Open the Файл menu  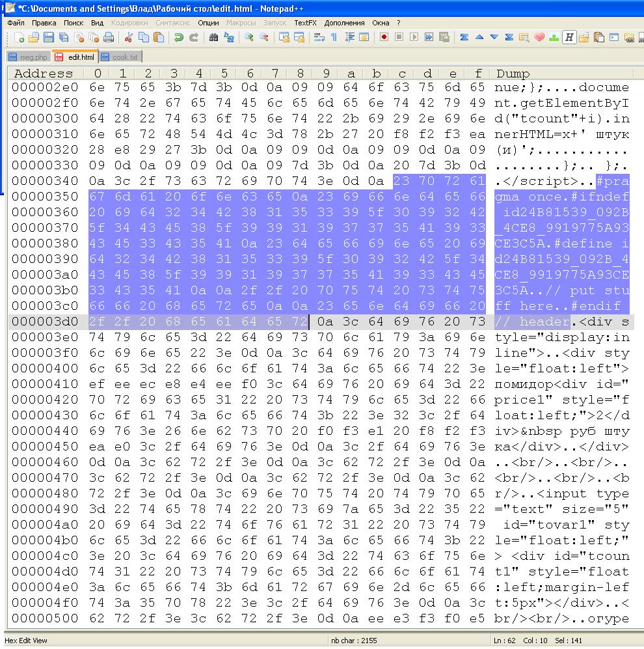[16, 23]
